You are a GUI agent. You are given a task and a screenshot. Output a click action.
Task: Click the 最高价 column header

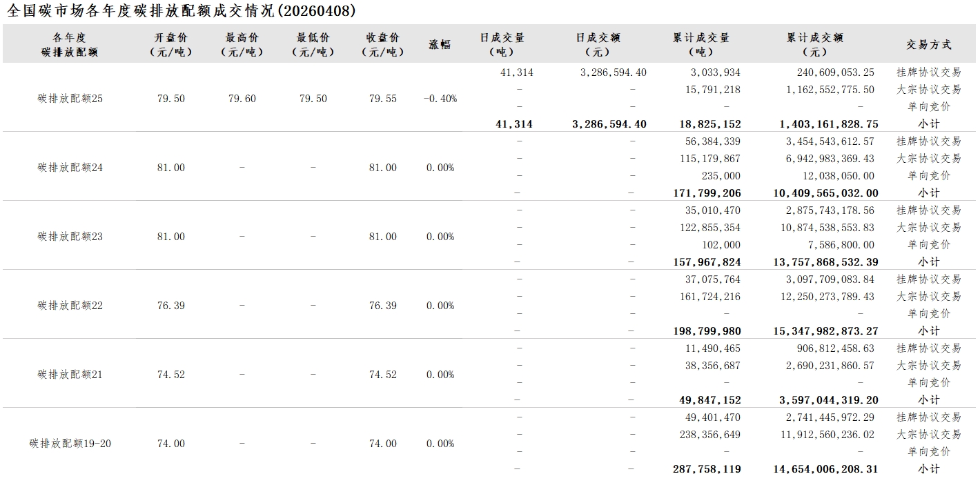click(x=242, y=44)
